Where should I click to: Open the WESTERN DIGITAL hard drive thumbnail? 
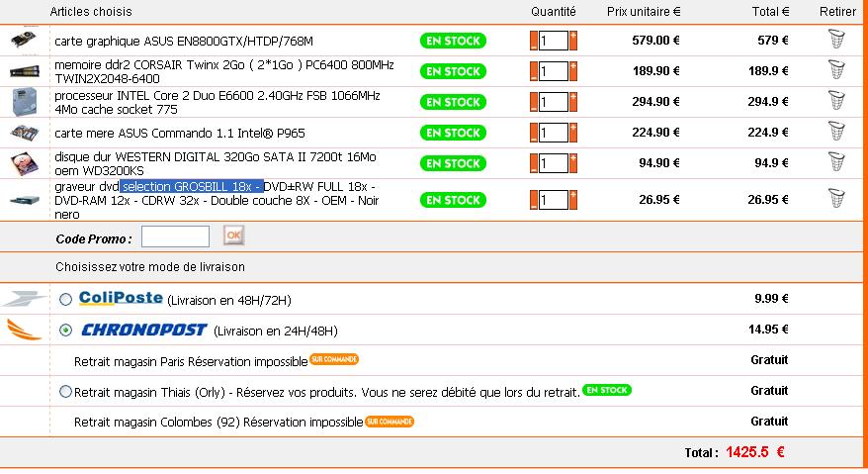click(x=25, y=163)
